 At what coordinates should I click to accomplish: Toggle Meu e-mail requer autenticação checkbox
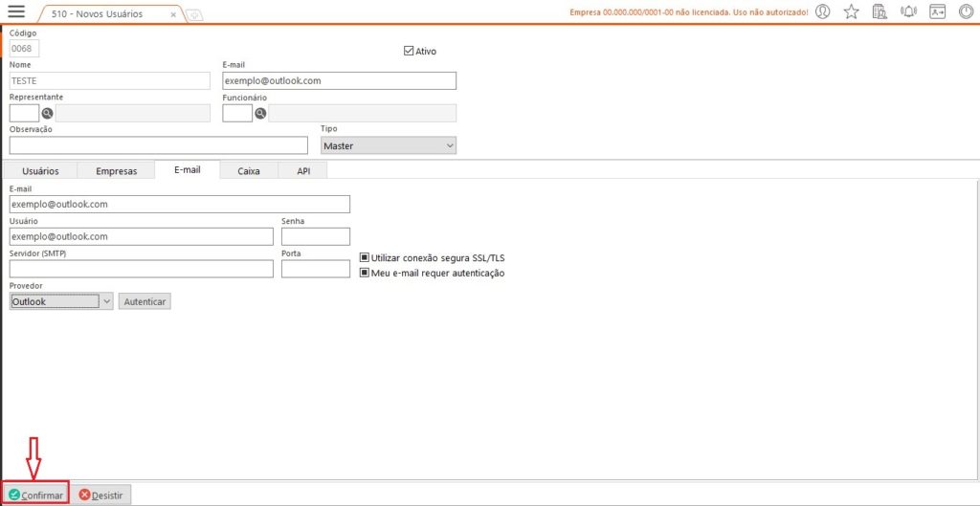point(365,273)
